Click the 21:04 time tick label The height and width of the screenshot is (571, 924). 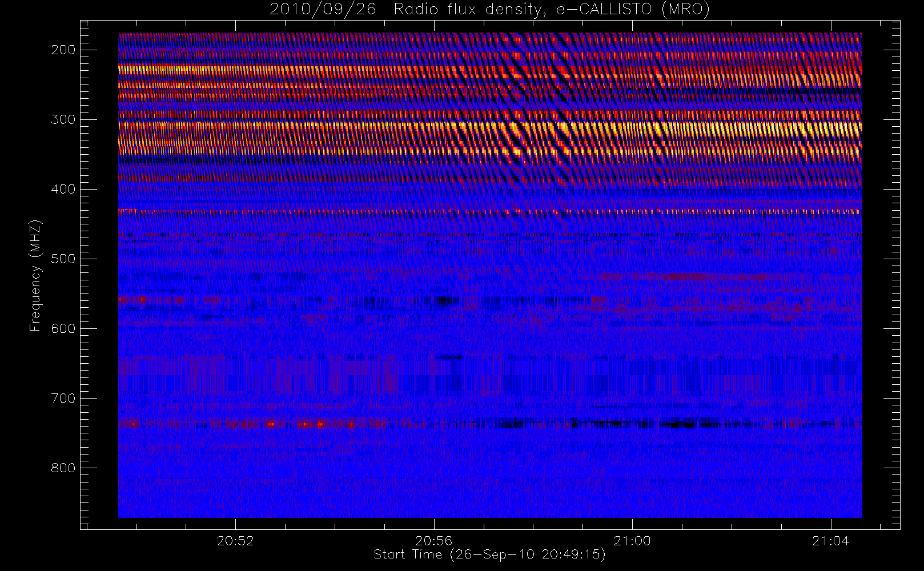830,541
